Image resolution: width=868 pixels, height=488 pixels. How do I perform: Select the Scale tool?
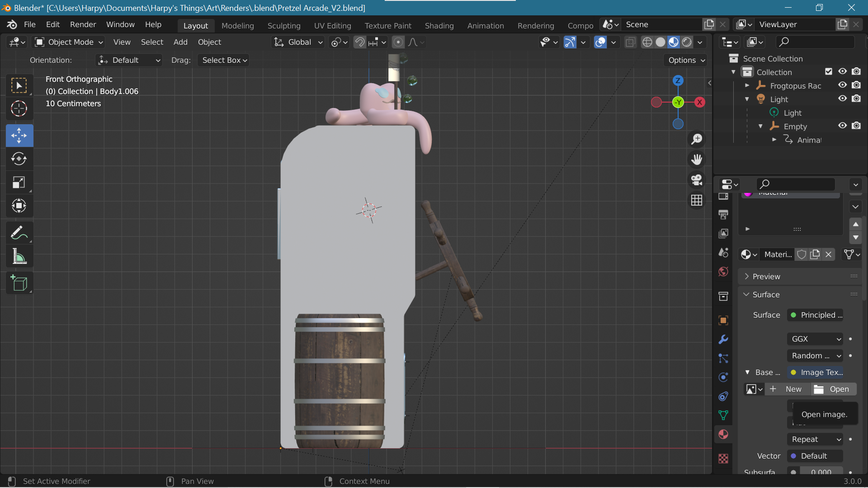point(19,183)
